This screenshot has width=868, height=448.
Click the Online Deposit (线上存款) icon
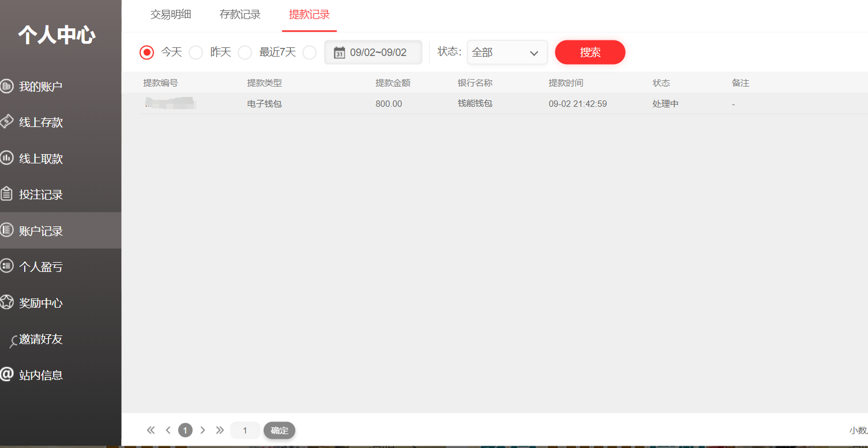tap(6, 122)
